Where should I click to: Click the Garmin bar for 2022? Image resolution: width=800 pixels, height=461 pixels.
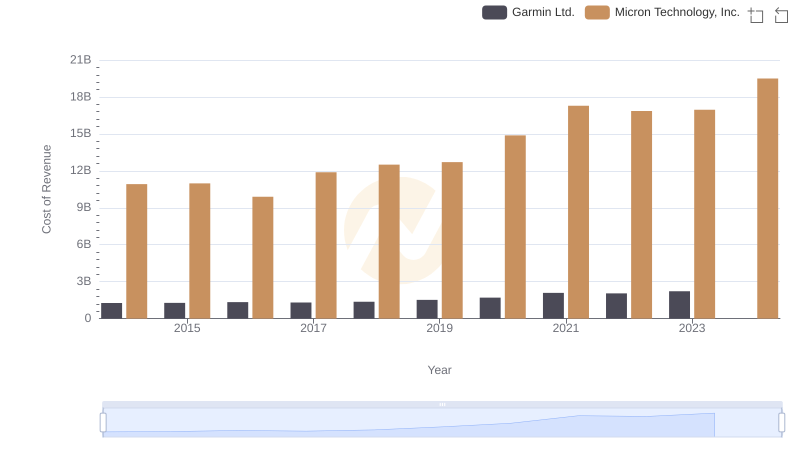(x=616, y=306)
